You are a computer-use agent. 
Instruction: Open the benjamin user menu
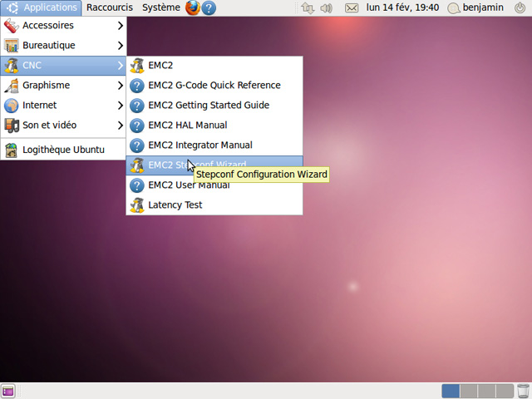click(x=483, y=7)
